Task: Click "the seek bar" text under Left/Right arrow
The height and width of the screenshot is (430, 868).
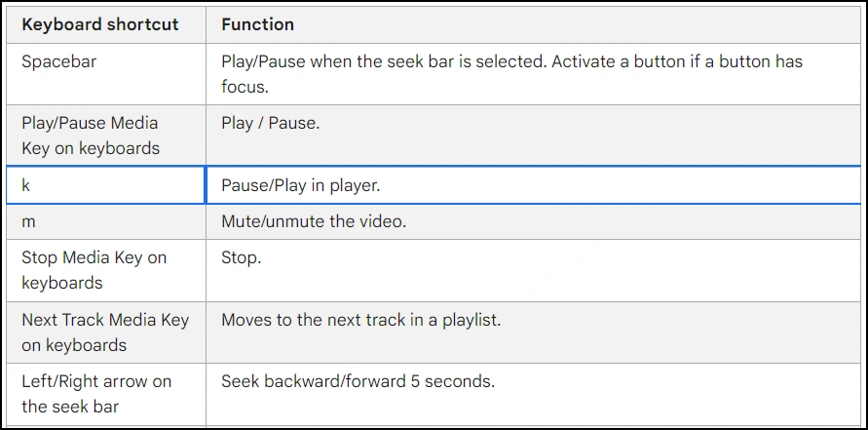Action: [69, 407]
